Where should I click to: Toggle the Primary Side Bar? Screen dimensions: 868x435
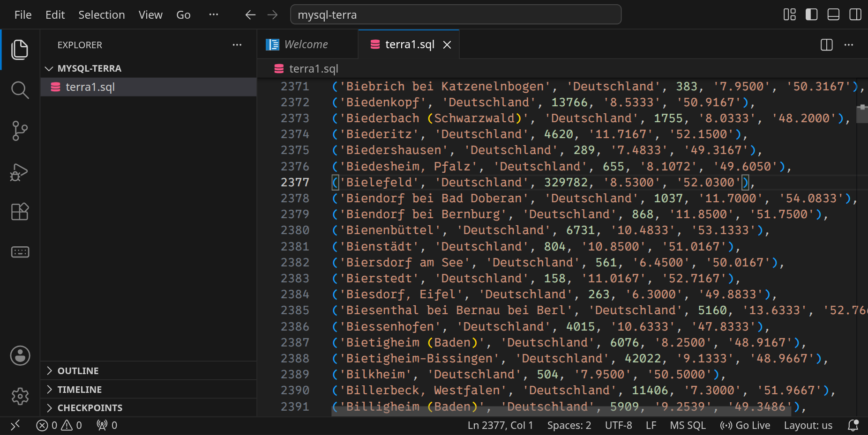point(812,15)
